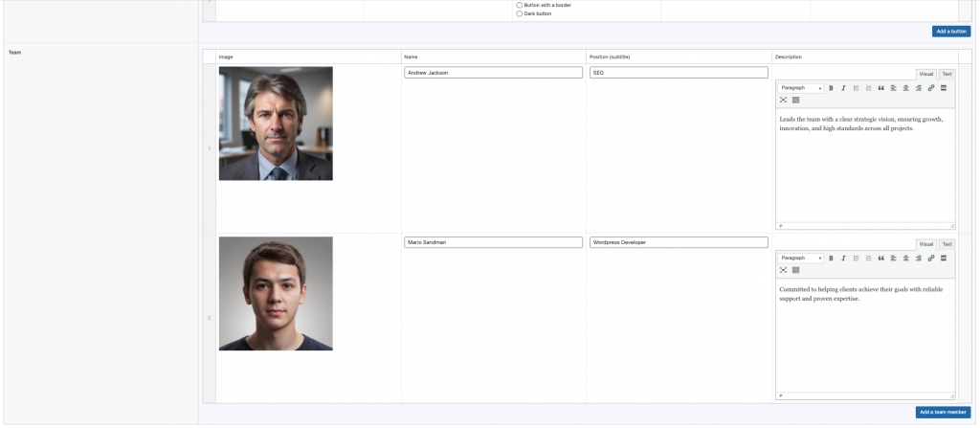Center align text in Andrew Jackson's description
Viewport: 980px width, 428px height.
click(905, 88)
